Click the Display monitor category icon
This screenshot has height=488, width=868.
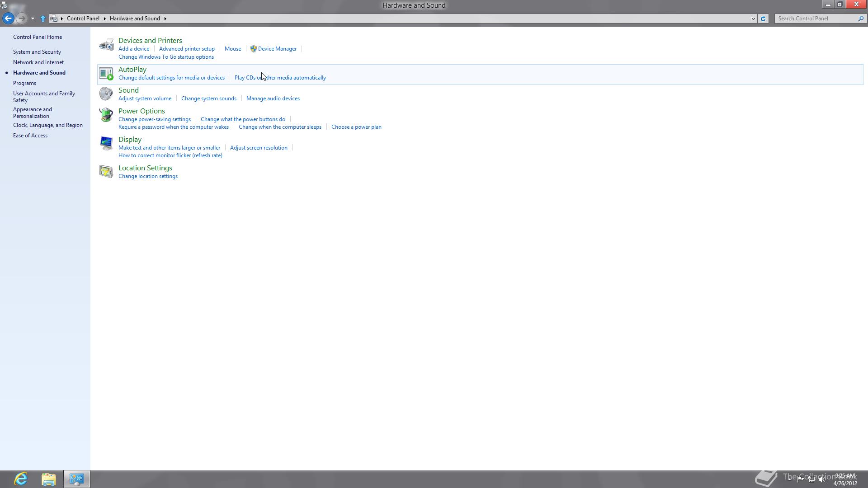(x=106, y=143)
